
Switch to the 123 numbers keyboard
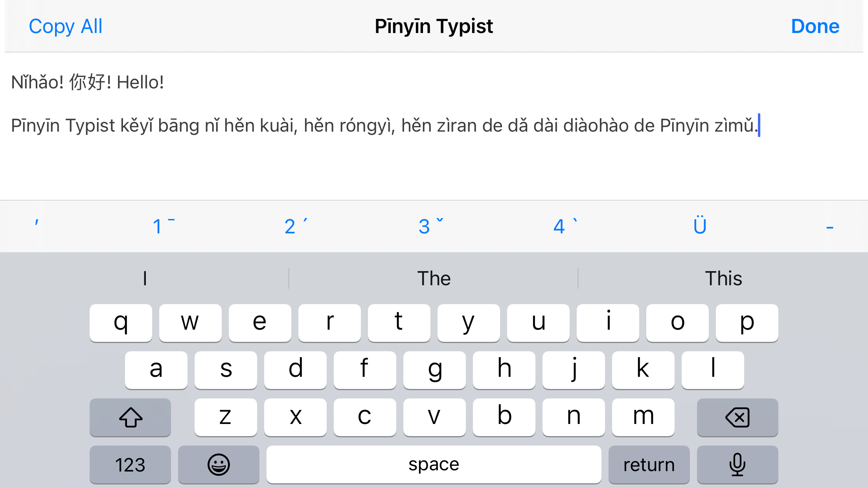(x=130, y=464)
